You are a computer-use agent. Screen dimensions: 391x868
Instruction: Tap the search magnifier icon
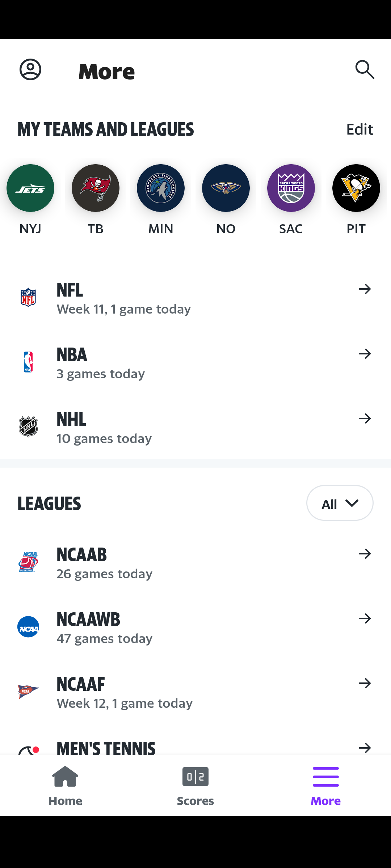[x=364, y=69]
